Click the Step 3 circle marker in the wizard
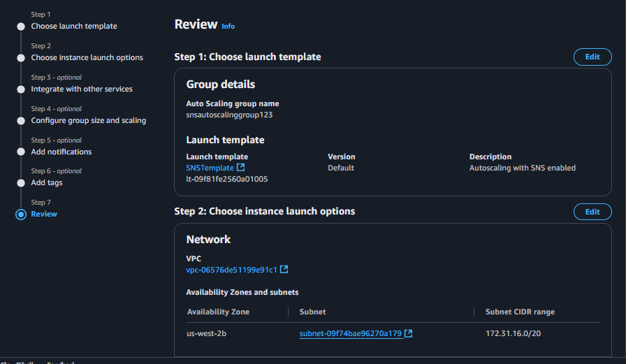 point(21,89)
